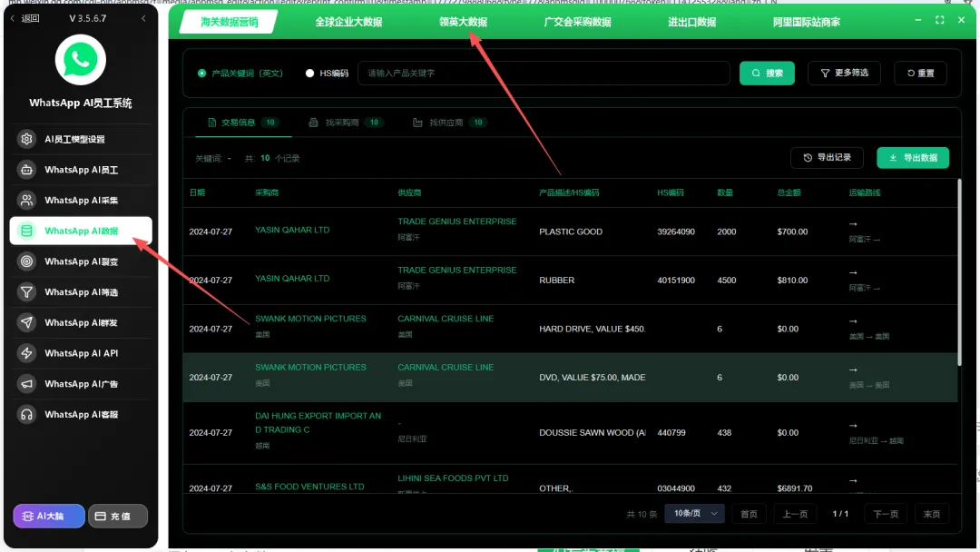
Task: Open the 10条/页 page size dropdown
Action: (x=694, y=513)
